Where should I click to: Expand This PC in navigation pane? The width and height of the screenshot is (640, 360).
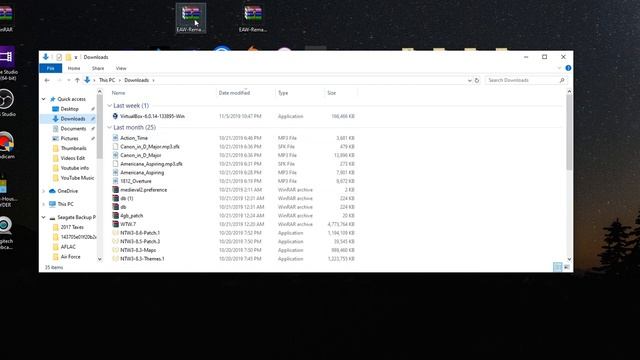44,204
